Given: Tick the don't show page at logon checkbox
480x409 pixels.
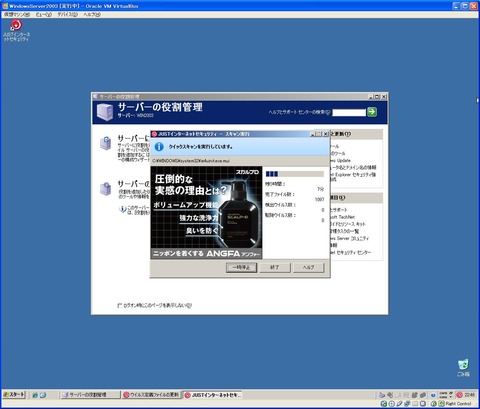Looking at the screenshot, I should [120, 305].
